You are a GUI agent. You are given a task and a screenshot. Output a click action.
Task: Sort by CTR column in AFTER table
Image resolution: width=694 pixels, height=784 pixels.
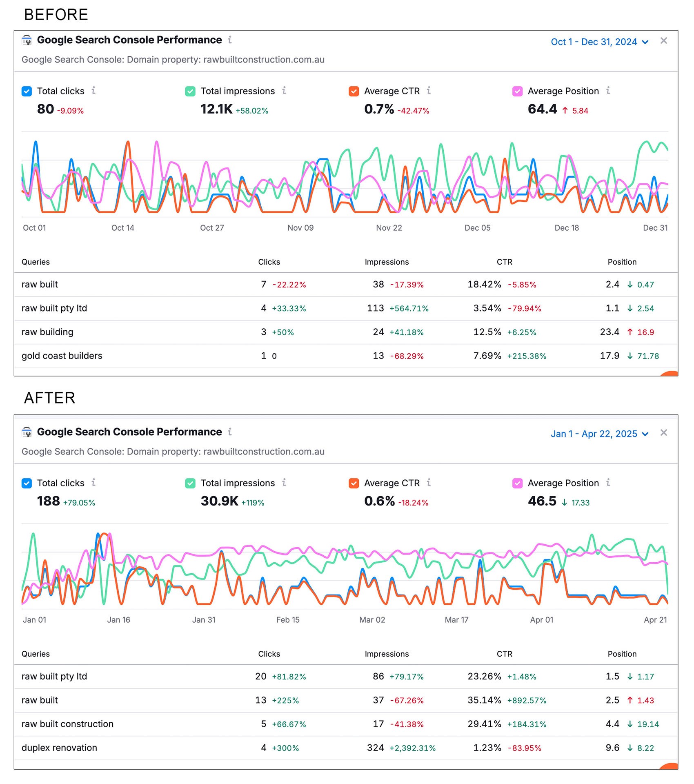pos(505,654)
